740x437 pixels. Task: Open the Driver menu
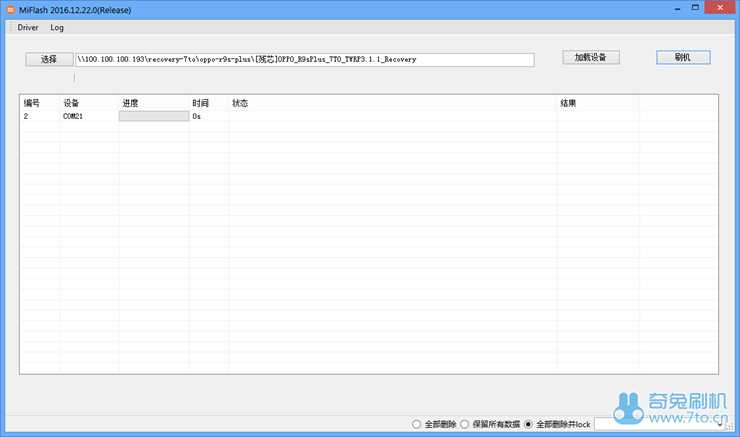[x=28, y=27]
